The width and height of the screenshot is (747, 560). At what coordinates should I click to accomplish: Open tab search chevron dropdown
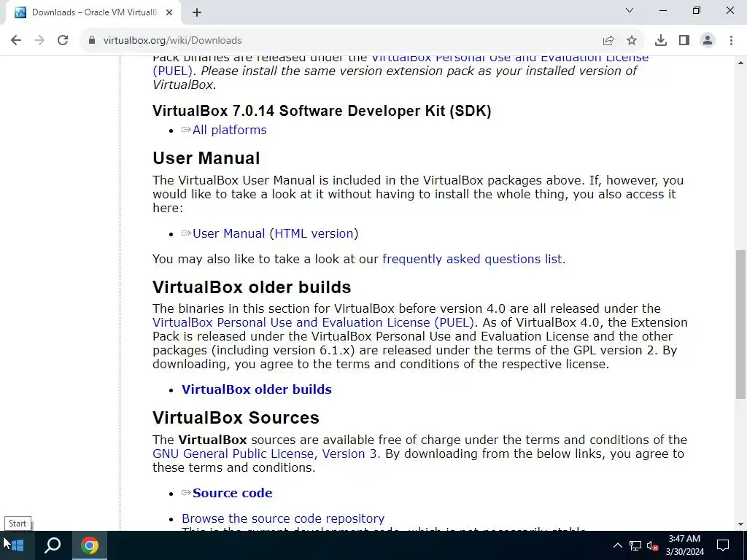coord(630,10)
